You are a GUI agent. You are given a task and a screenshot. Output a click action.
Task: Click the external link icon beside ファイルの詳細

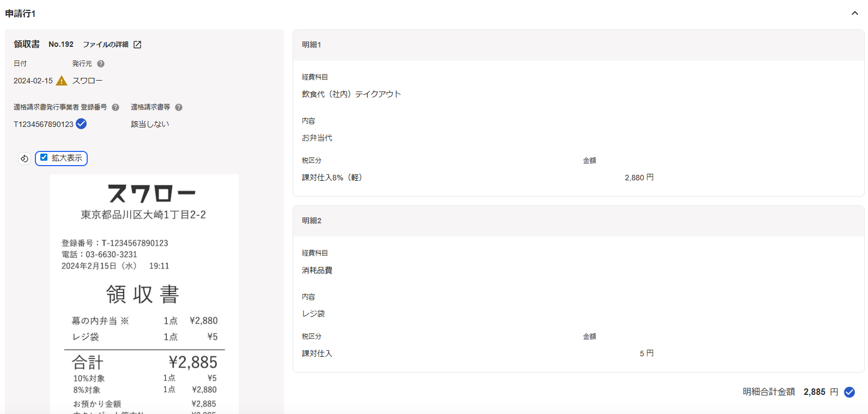pyautogui.click(x=137, y=45)
